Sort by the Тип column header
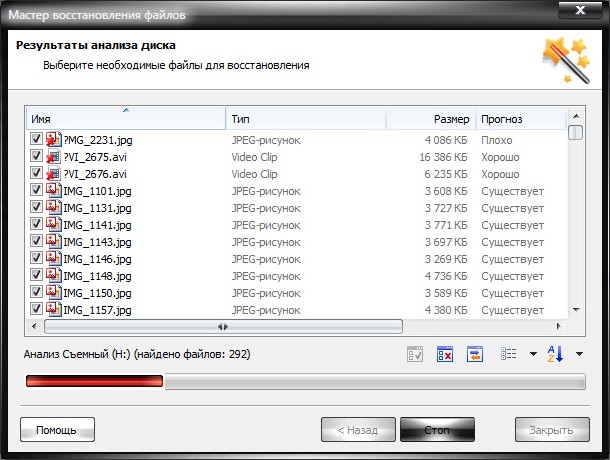Image resolution: width=610 pixels, height=460 pixels. coord(306,118)
